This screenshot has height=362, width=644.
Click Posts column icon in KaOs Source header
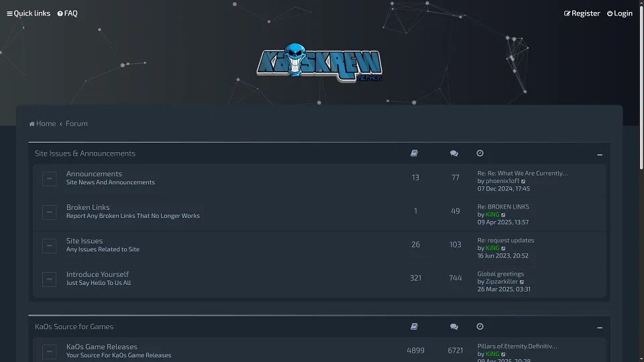(x=454, y=326)
